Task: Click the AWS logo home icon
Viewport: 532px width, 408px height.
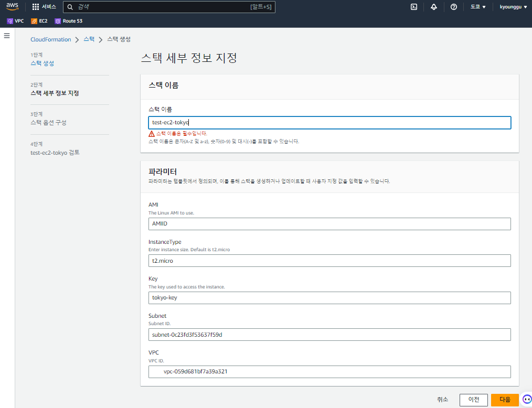Action: pyautogui.click(x=12, y=6)
